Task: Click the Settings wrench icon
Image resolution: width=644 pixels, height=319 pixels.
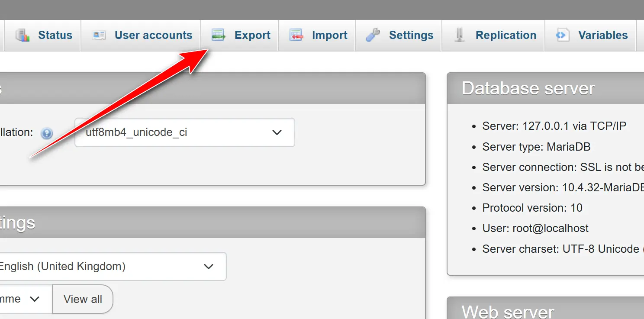Action: 373,35
